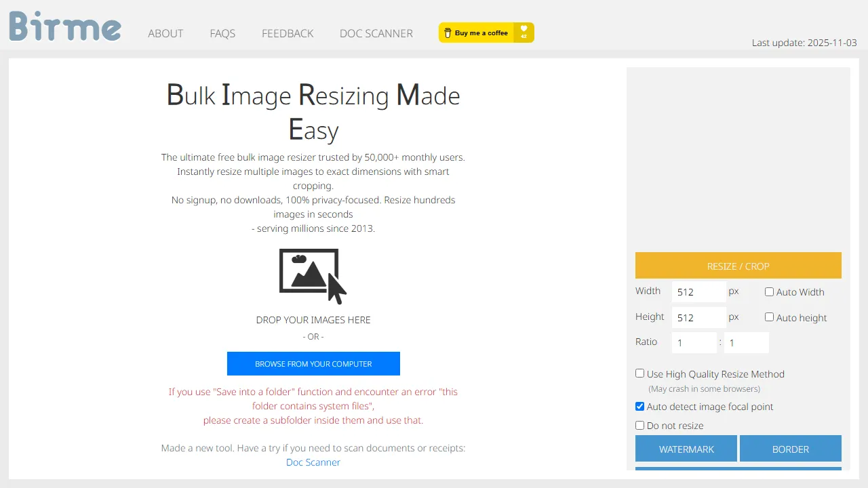
Task: Click BROWSE FROM YOUR COMPUTER
Action: click(x=313, y=363)
